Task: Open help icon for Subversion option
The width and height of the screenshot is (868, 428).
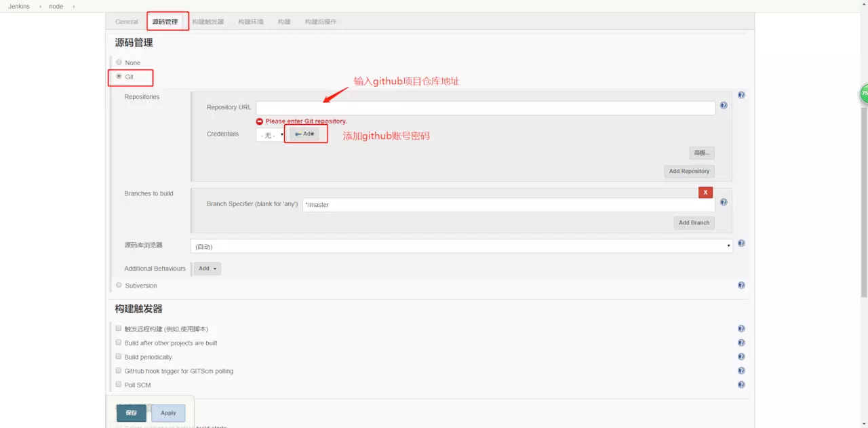Action: click(741, 286)
